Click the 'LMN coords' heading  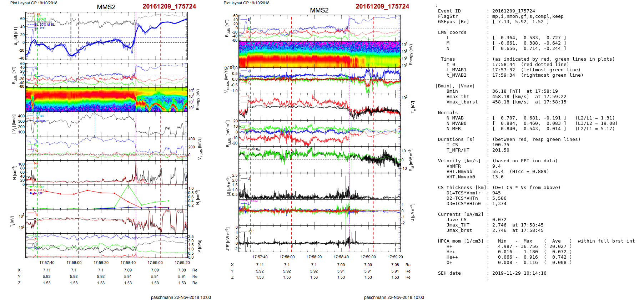(452, 32)
